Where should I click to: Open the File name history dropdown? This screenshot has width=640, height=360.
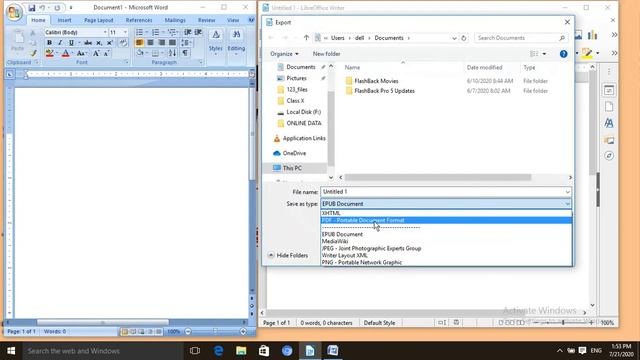[567, 192]
